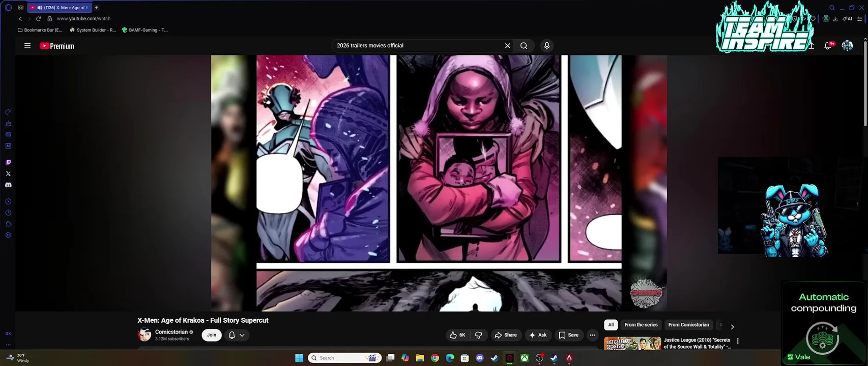868x366 pixels.
Task: Open OBS Studio from the taskbar
Action: [539, 358]
